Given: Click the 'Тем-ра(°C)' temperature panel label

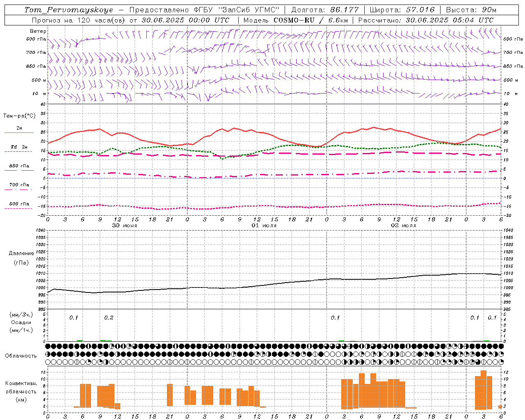Looking at the screenshot, I should click(19, 116).
